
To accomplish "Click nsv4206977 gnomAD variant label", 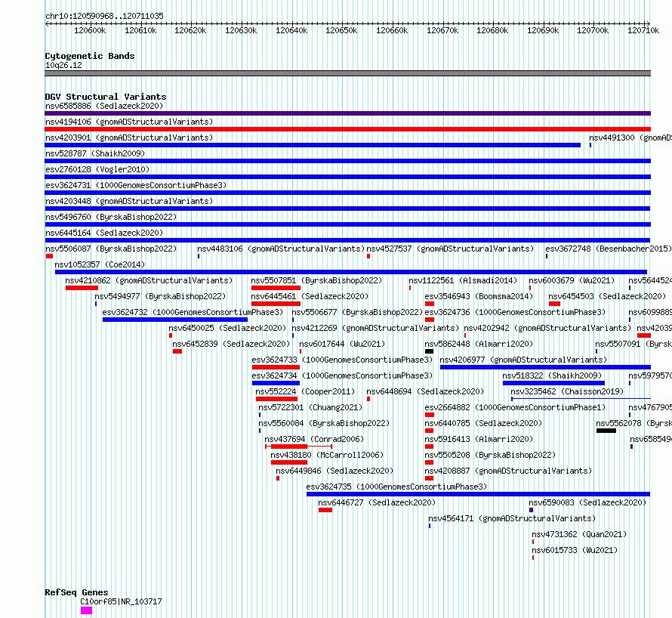I will click(x=524, y=360).
